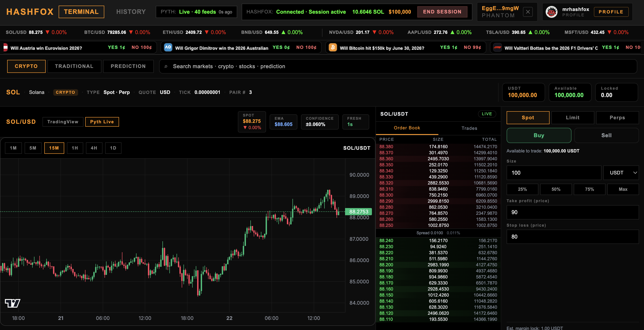Click the Take profit price field

point(572,212)
